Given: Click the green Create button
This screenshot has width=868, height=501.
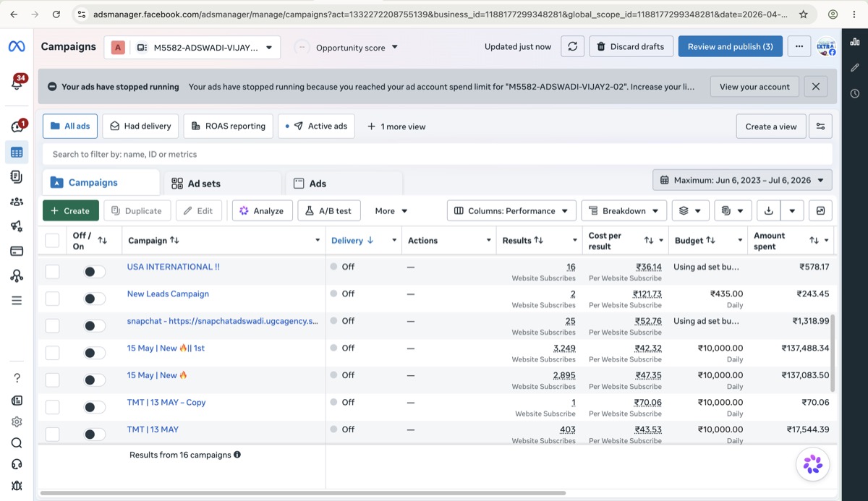Looking at the screenshot, I should click(71, 211).
